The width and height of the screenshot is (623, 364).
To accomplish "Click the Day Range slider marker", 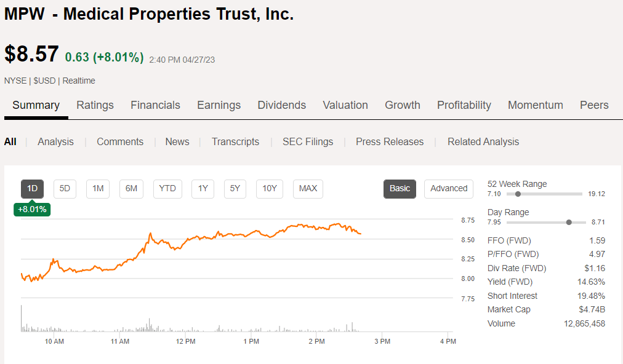I will point(569,222).
